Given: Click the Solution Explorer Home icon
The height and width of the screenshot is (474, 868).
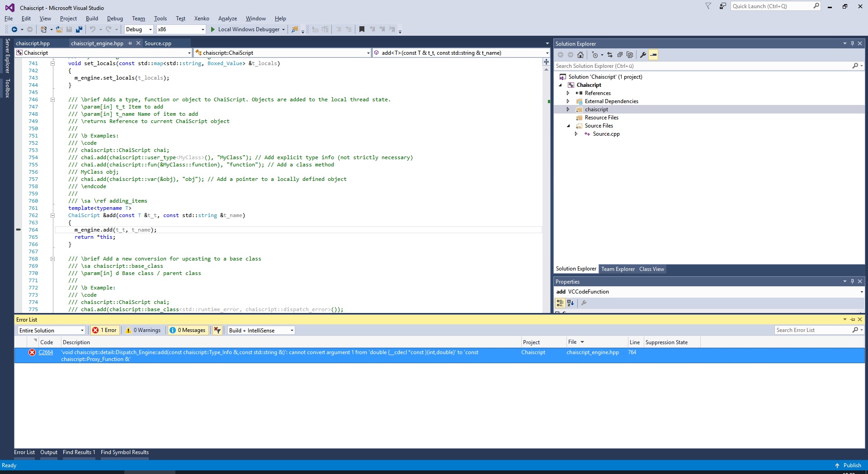Looking at the screenshot, I should pyautogui.click(x=580, y=55).
